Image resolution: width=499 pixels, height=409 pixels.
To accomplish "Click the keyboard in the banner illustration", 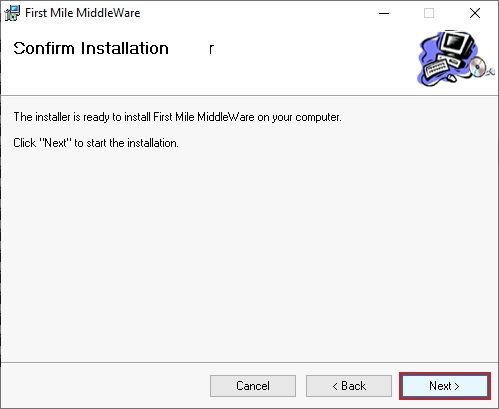I will 437,68.
